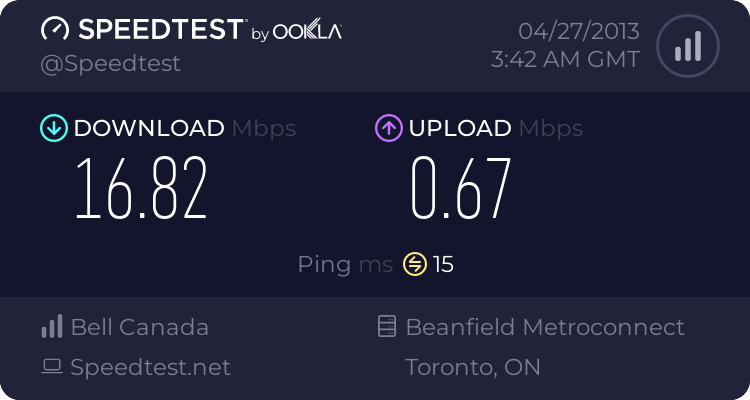Screen dimensions: 750x400
Task: Open the @Speedtest handle
Action: (x=110, y=64)
